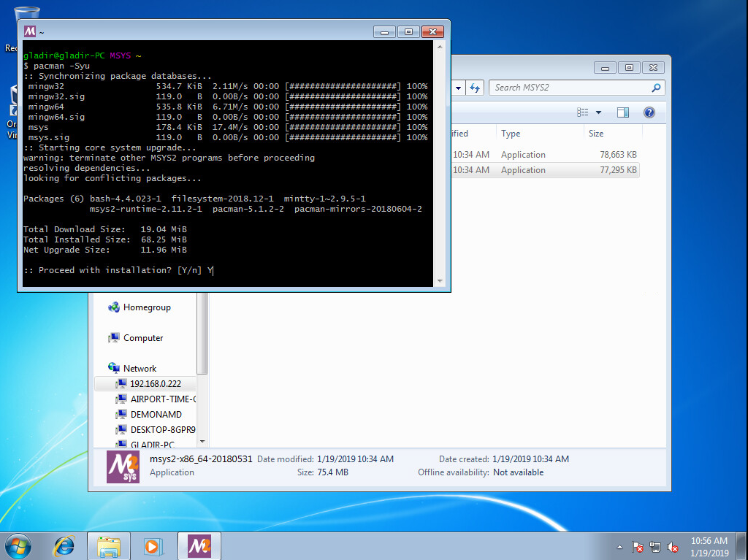Open the Explorer help icon

[649, 112]
